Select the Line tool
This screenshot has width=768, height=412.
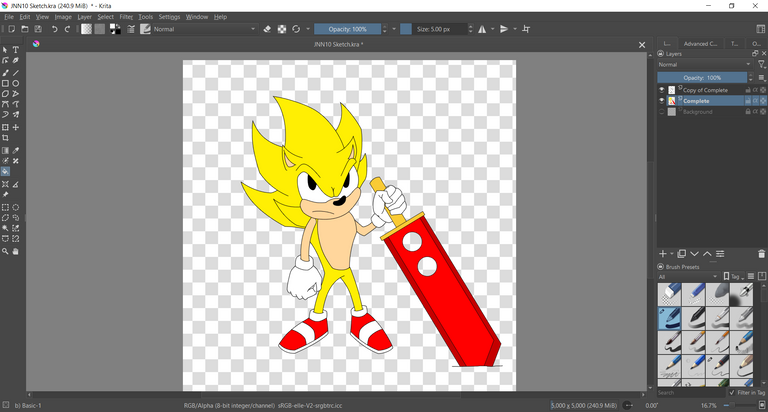16,73
